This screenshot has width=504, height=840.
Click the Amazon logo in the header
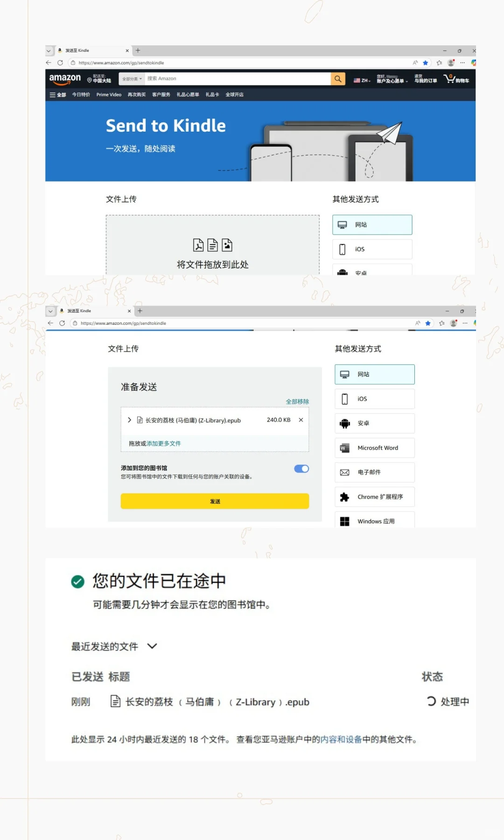coord(65,79)
